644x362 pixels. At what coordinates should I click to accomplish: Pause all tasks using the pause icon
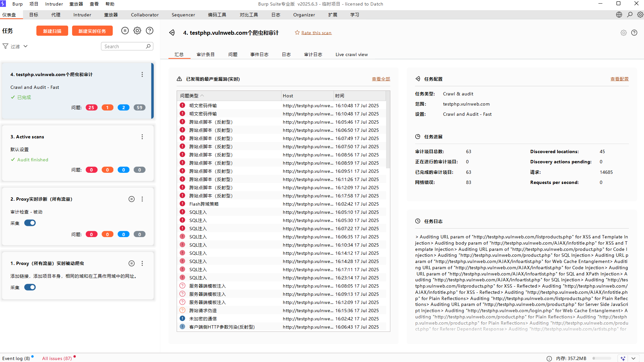click(x=125, y=31)
